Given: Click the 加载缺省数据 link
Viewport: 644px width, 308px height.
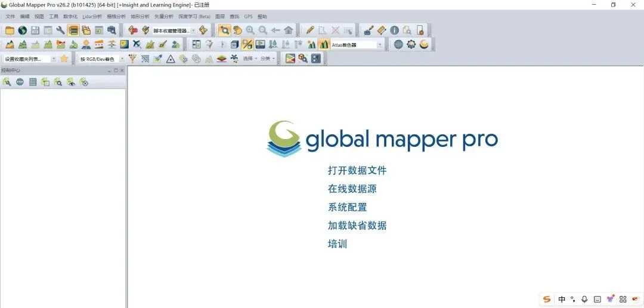Looking at the screenshot, I should click(x=357, y=226).
